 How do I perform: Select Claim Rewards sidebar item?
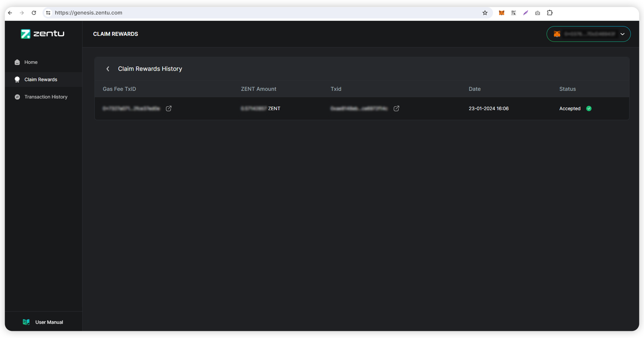pos(40,80)
